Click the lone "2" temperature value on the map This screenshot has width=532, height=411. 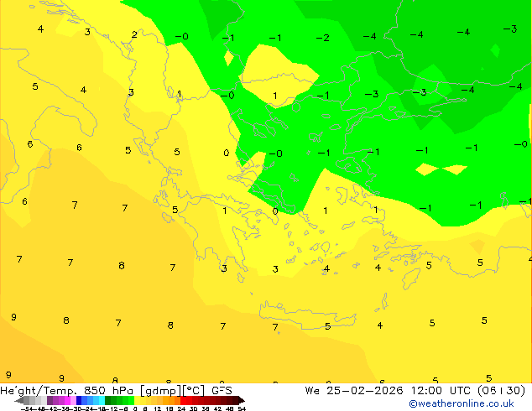click(134, 34)
